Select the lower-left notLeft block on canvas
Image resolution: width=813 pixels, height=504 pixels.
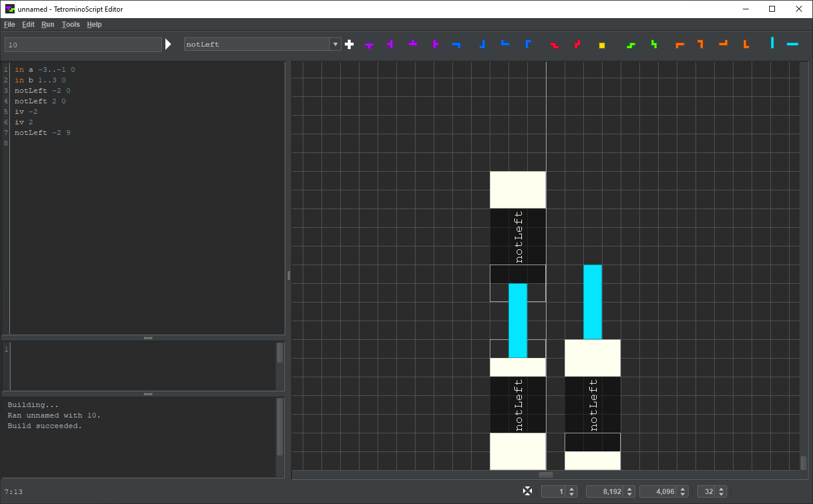518,405
